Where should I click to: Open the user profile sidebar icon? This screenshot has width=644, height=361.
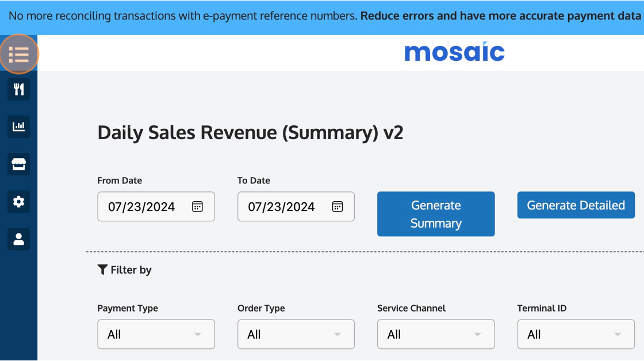19,239
